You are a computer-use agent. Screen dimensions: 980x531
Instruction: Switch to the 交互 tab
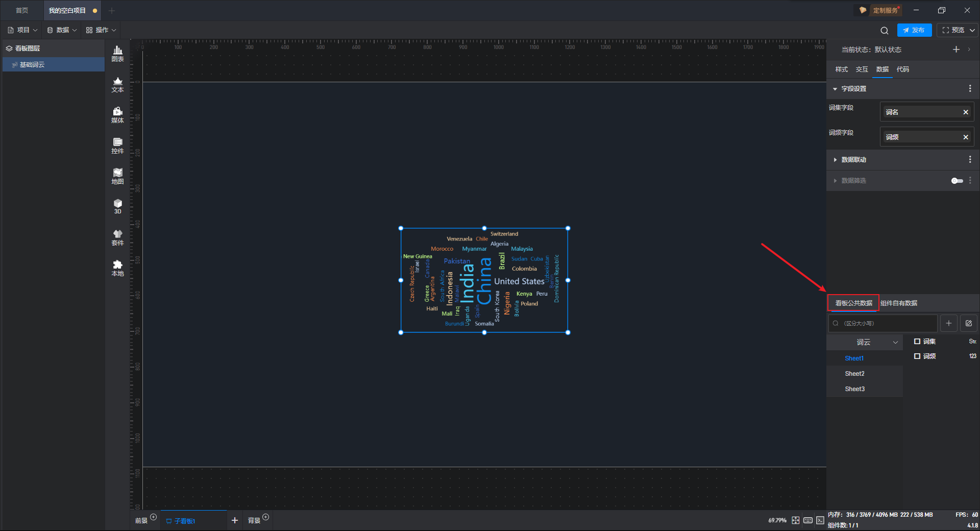click(x=862, y=69)
